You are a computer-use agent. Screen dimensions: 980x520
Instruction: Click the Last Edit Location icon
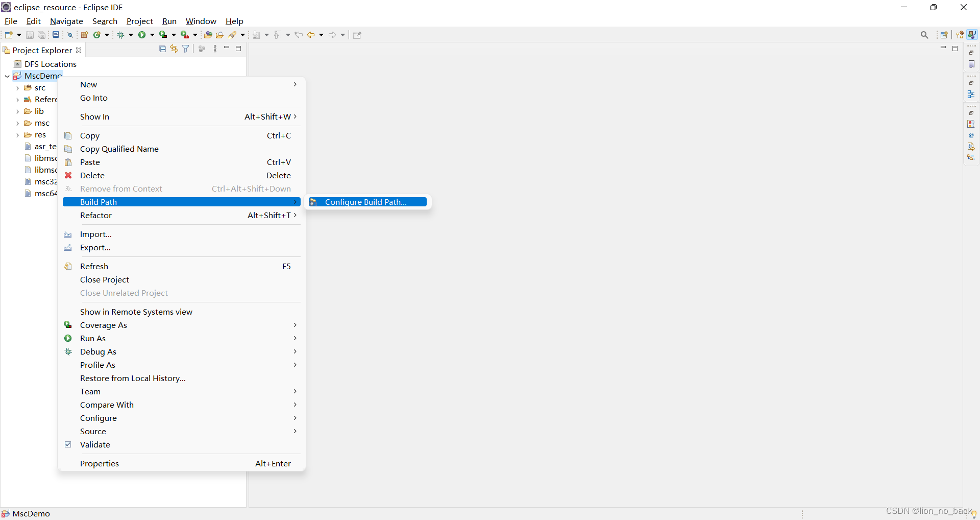pos(299,35)
